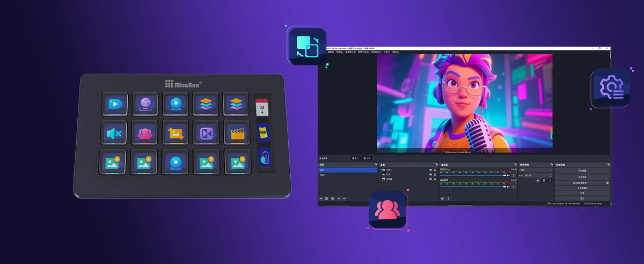Open the 帮助 (Help) menu in OBS
The width and height of the screenshot is (644, 264).
click(x=396, y=52)
